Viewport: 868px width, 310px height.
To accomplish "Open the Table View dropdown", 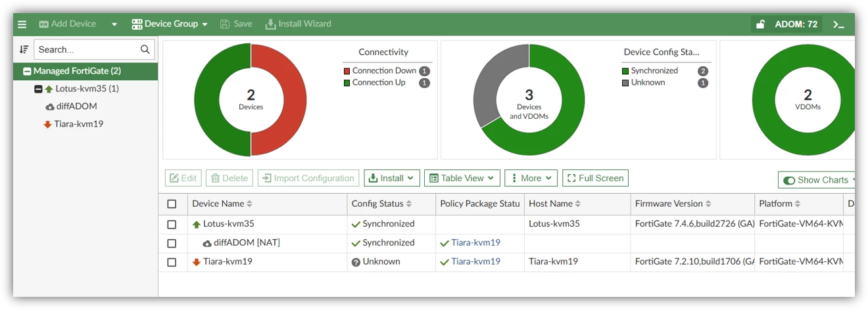I will click(462, 178).
